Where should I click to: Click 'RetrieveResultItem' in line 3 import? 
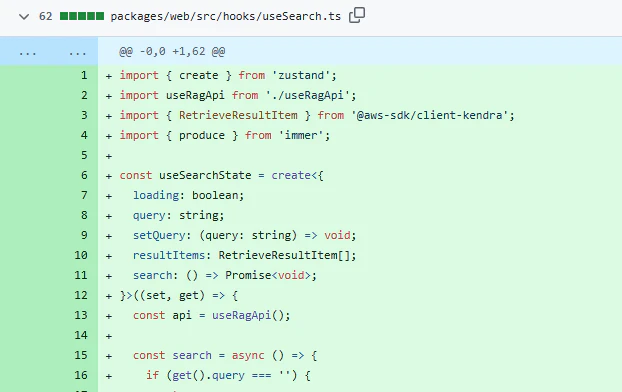click(x=238, y=115)
